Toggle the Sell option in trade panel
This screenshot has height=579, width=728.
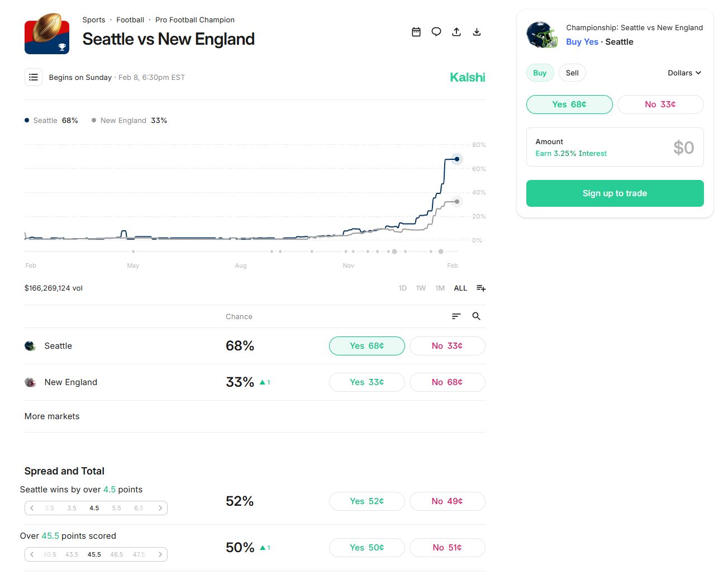(x=572, y=73)
